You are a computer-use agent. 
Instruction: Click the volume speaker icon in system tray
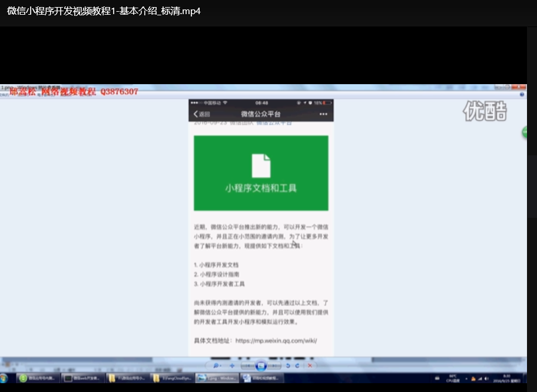click(486, 378)
